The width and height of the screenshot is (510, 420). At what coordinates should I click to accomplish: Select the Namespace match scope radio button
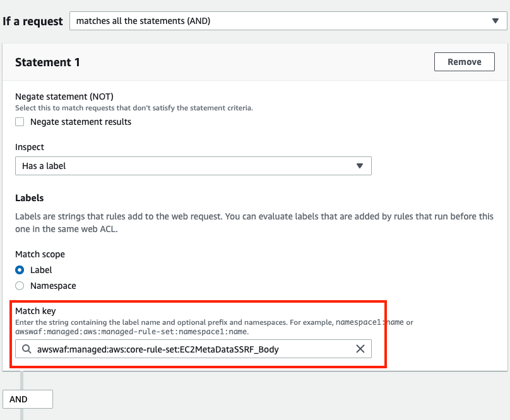pyautogui.click(x=20, y=286)
